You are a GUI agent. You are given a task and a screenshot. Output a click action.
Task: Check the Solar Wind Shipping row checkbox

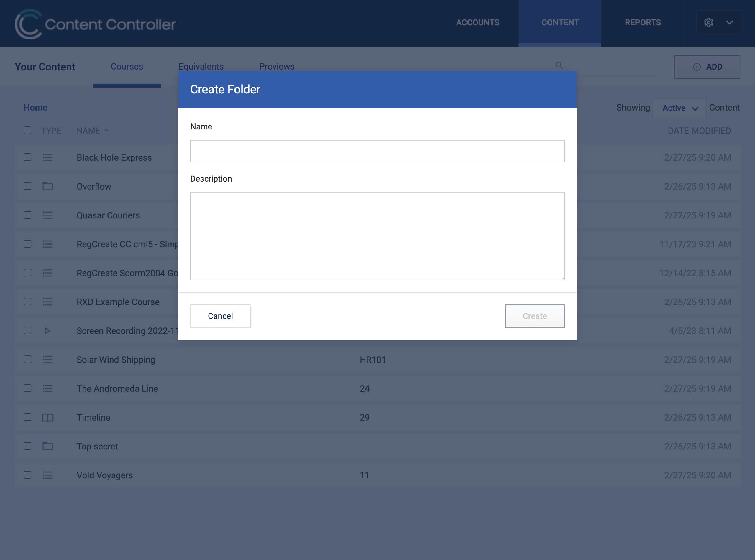pos(27,359)
